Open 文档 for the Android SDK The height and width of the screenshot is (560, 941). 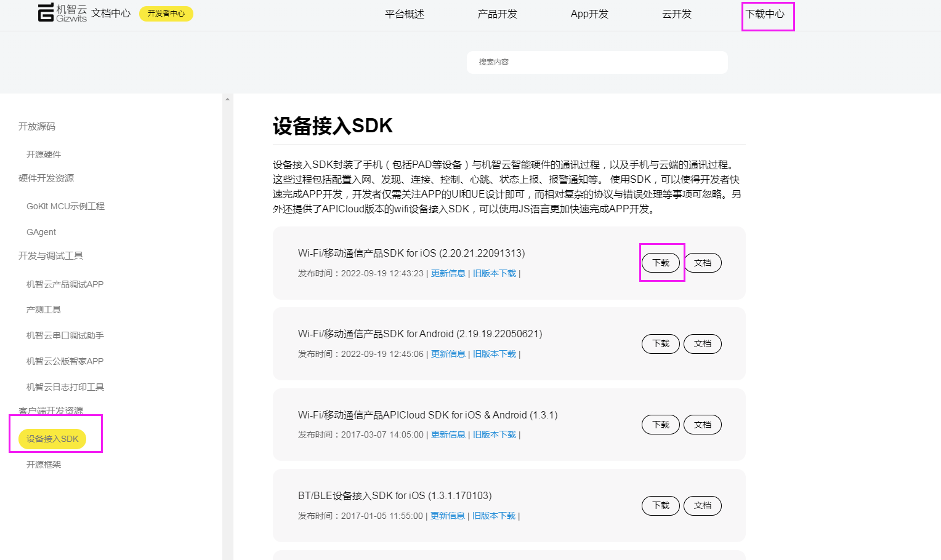702,343
